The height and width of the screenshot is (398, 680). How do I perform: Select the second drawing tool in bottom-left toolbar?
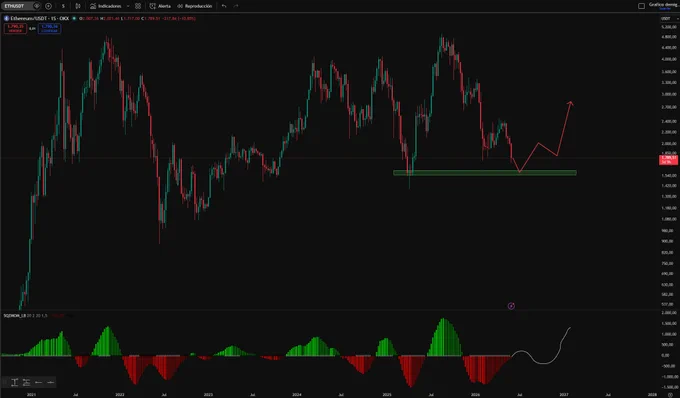pyautogui.click(x=26, y=382)
